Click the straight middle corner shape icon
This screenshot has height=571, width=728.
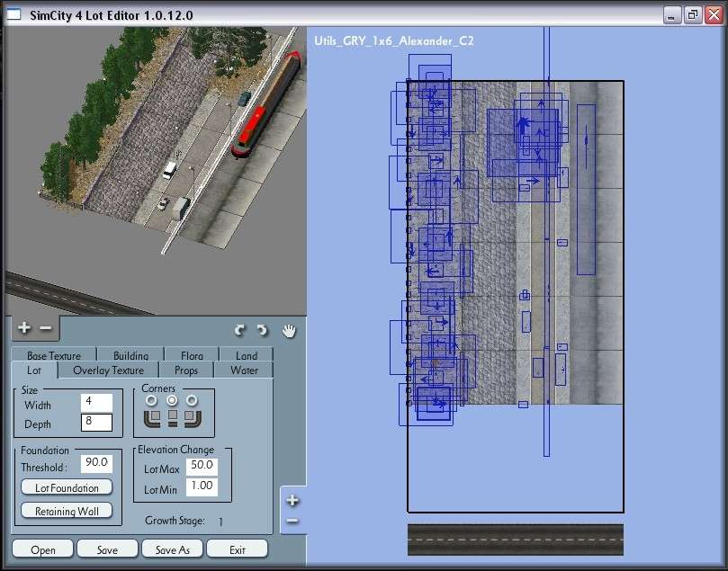pos(173,417)
